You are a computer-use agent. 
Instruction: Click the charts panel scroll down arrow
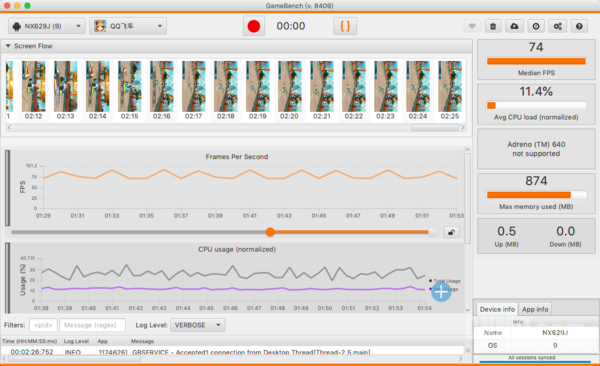point(467,310)
